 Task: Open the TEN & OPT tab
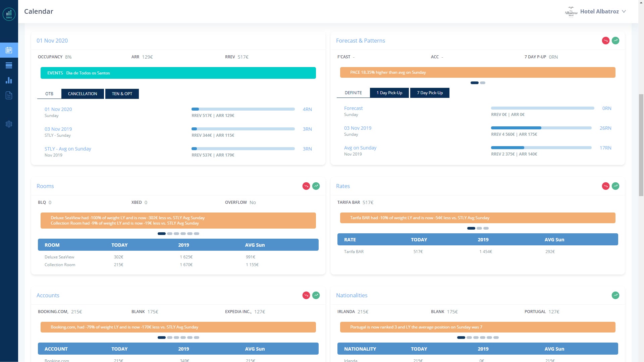[122, 94]
